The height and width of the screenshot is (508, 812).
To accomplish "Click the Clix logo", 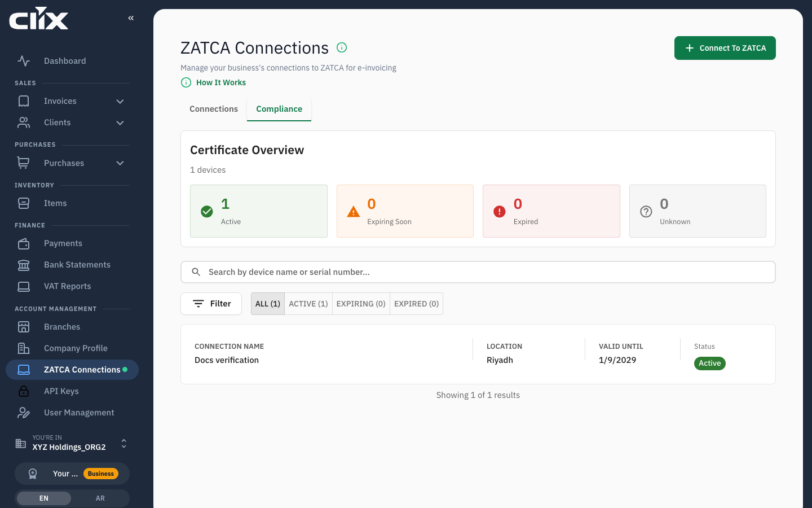I will (39, 18).
